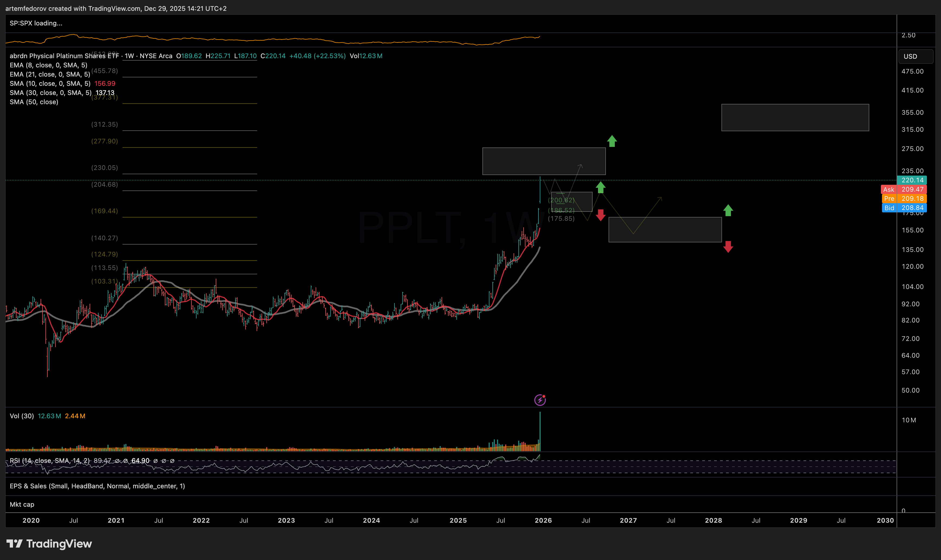
Task: Open the USD currency selector
Action: click(916, 56)
